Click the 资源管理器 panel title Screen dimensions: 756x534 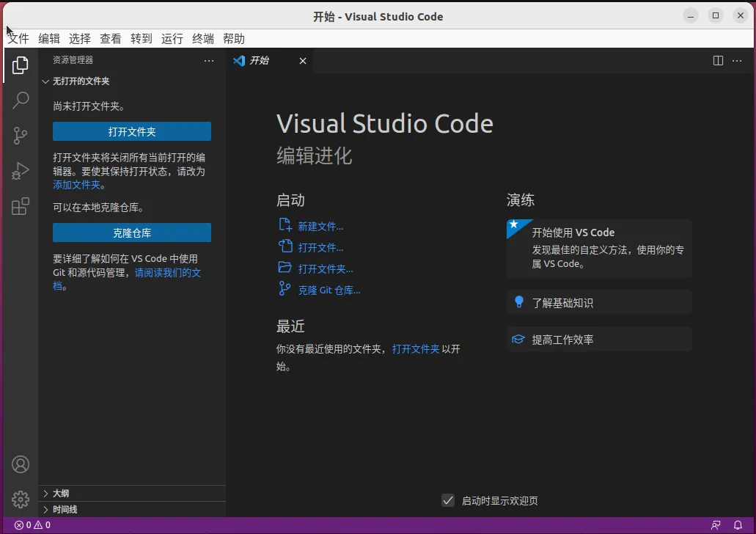click(x=73, y=60)
